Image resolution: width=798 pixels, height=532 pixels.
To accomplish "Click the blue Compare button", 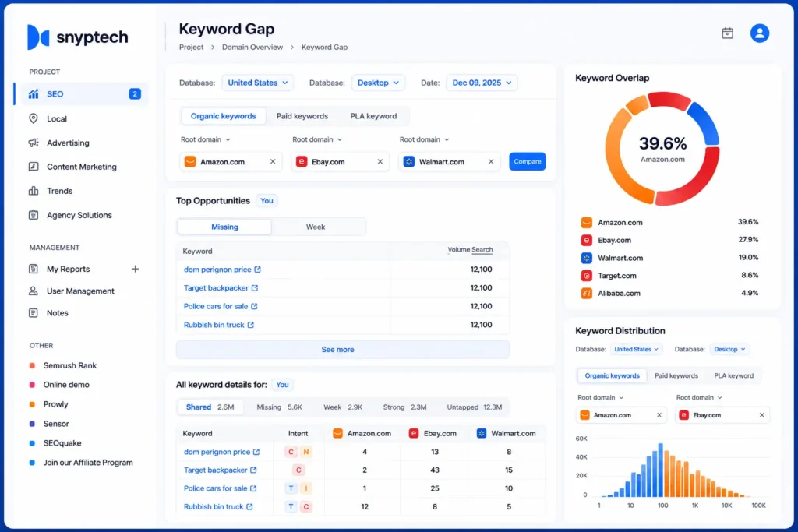I will [x=528, y=162].
